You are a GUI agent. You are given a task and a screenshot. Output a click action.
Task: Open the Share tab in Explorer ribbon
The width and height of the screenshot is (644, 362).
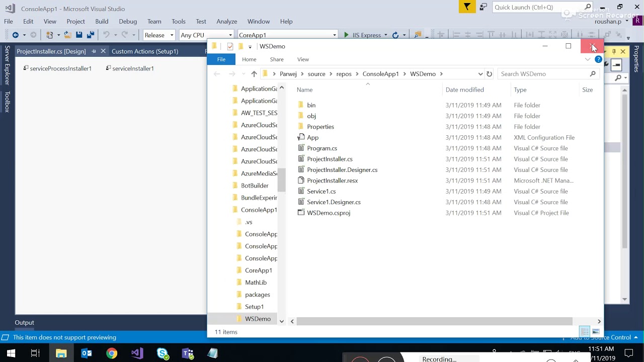pyautogui.click(x=277, y=59)
